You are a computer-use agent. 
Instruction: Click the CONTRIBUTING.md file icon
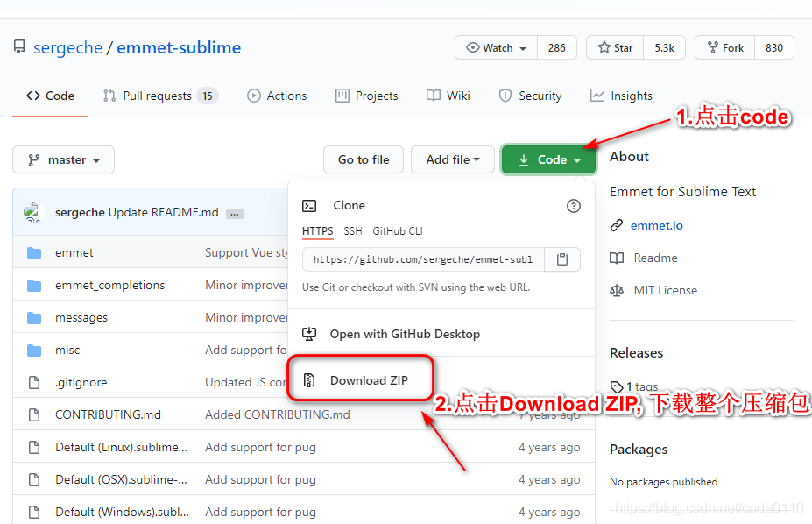coord(34,414)
